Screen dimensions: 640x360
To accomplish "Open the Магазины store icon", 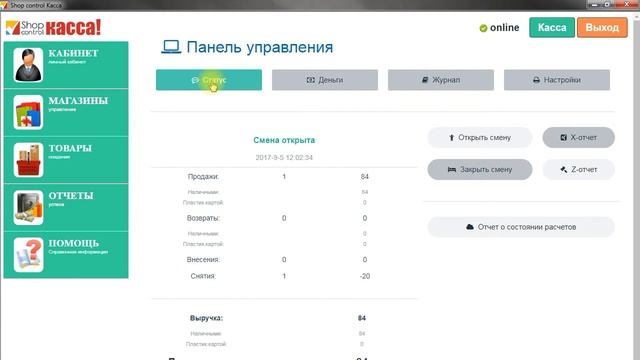I will tap(28, 112).
